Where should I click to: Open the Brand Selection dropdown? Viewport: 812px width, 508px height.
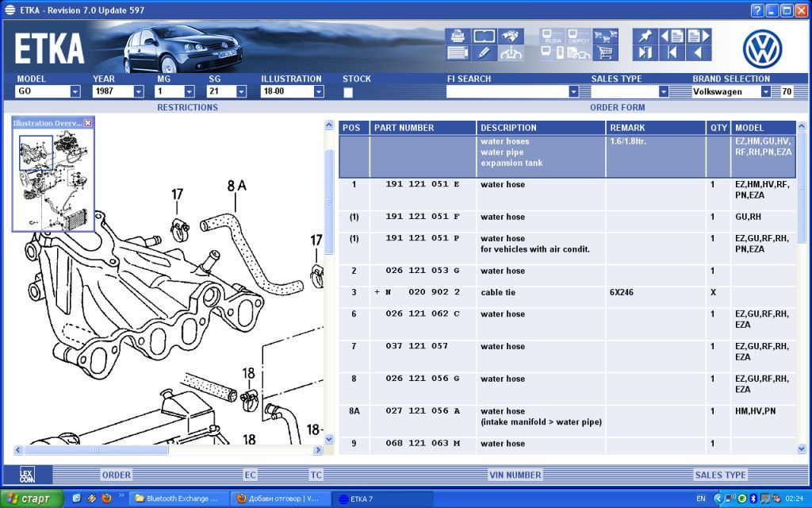[x=765, y=92]
